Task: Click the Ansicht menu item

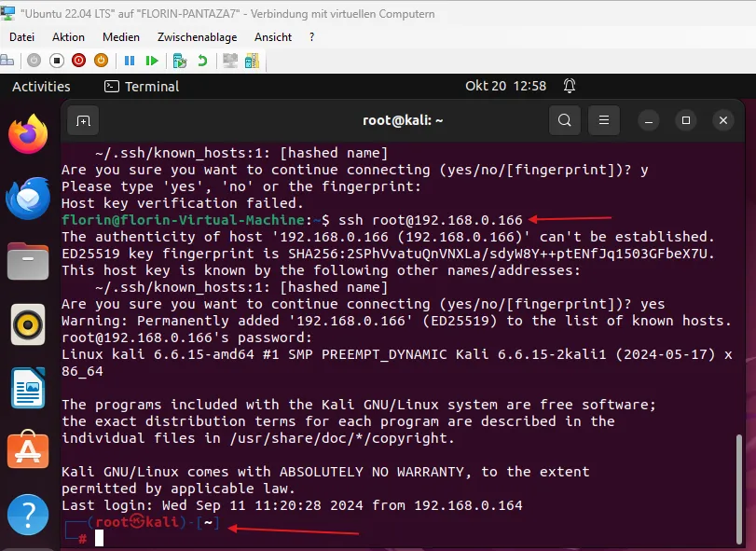Action: (x=272, y=37)
